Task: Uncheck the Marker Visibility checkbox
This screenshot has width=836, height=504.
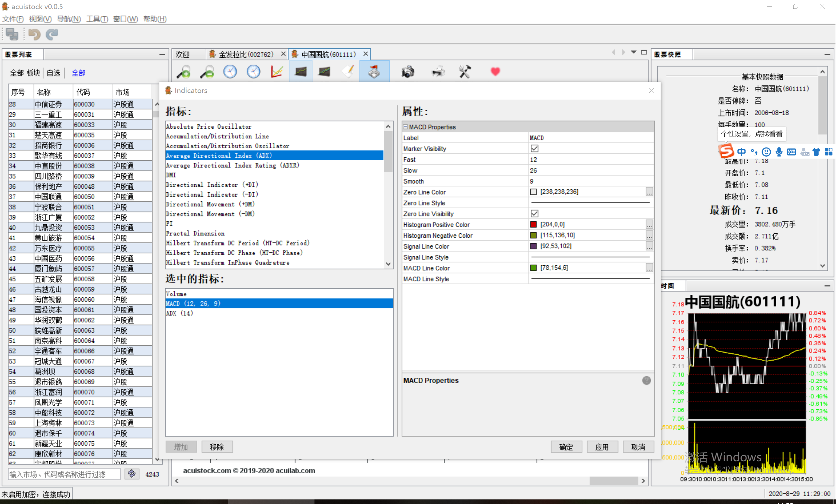Action: (x=534, y=149)
